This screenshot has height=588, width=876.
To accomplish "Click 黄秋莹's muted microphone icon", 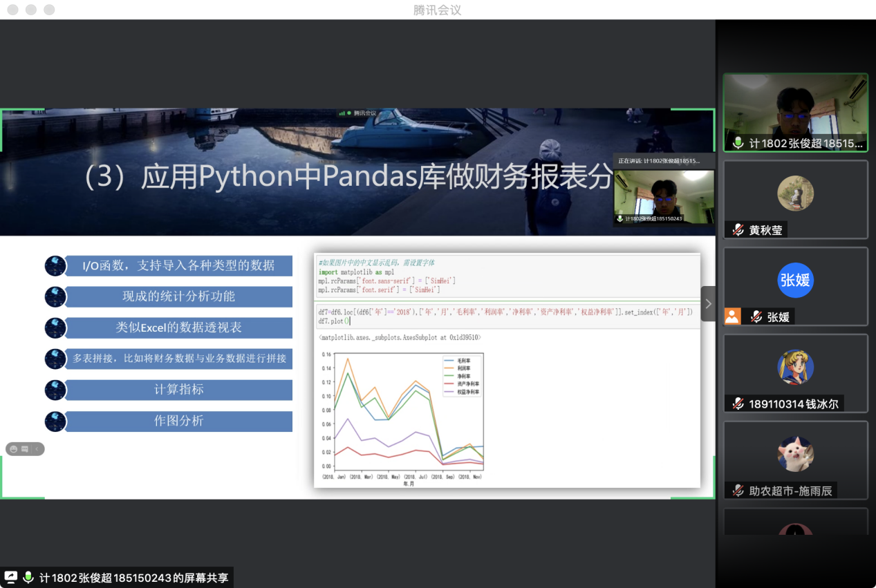I will point(738,230).
